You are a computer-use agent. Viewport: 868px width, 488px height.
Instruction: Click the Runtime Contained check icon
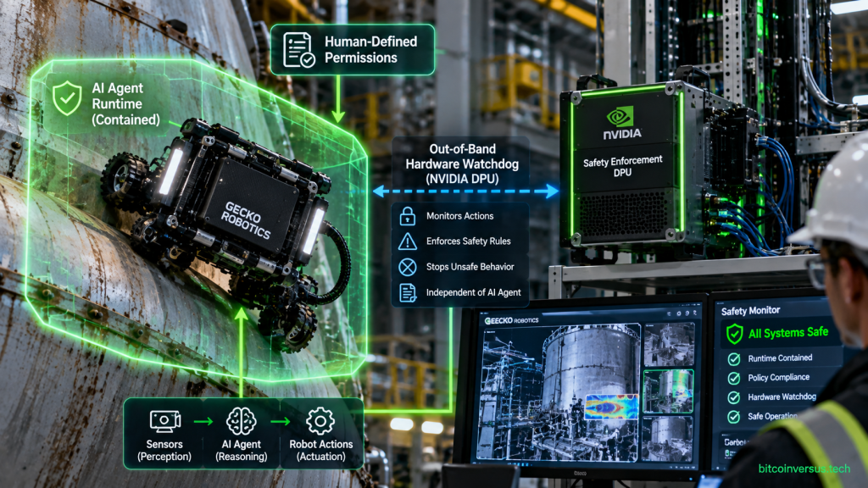click(734, 359)
